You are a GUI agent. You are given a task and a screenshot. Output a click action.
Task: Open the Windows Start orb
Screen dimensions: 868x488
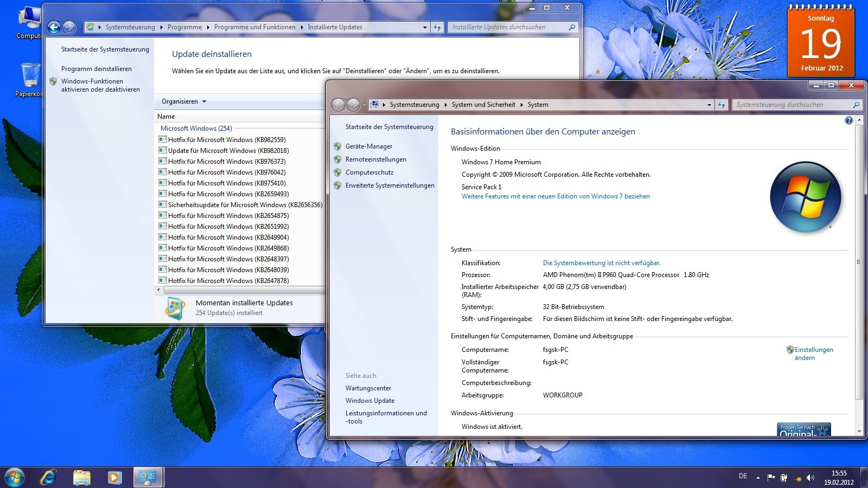coord(15,477)
